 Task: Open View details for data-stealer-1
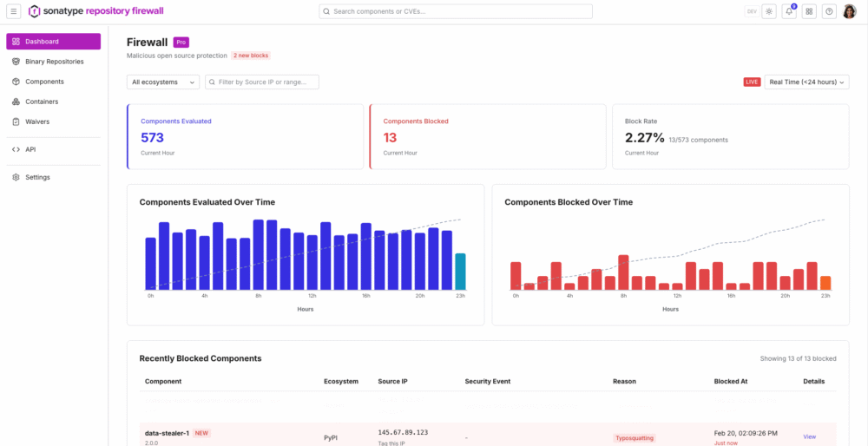pyautogui.click(x=809, y=436)
